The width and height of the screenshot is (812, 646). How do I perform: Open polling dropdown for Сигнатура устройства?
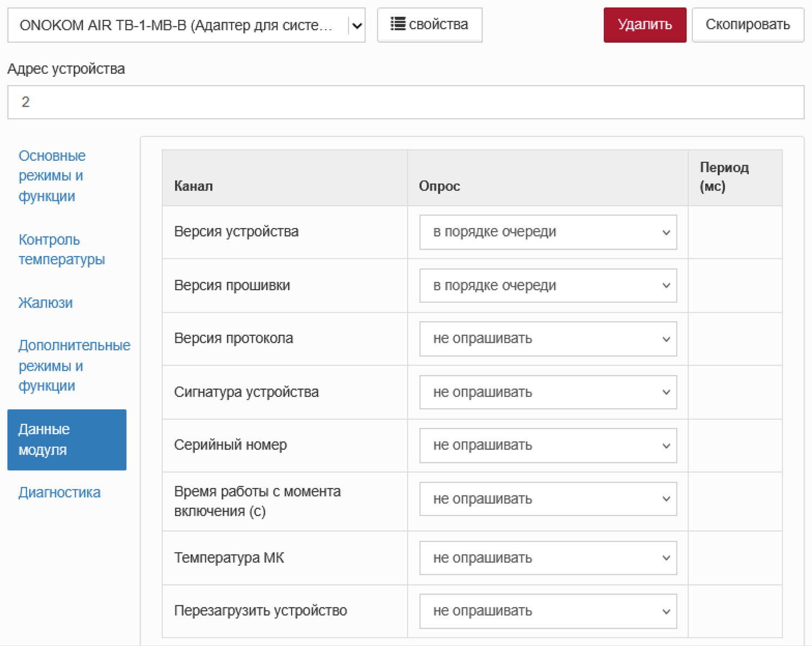point(547,392)
